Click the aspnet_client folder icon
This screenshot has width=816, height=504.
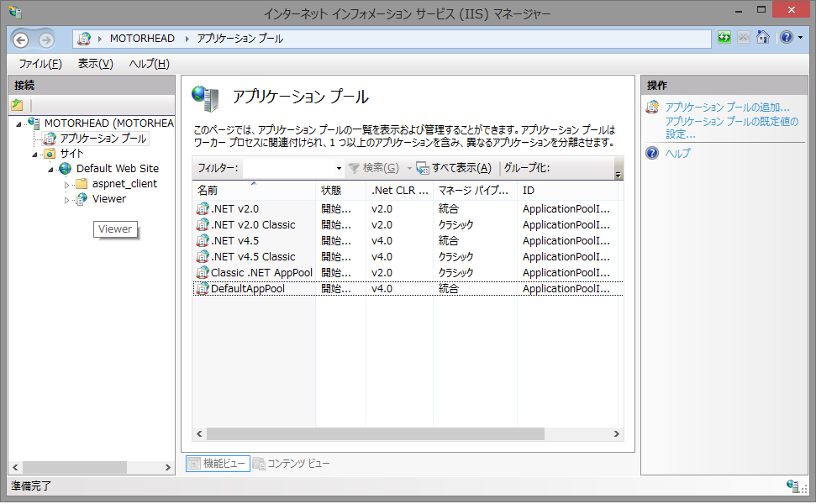pos(82,184)
